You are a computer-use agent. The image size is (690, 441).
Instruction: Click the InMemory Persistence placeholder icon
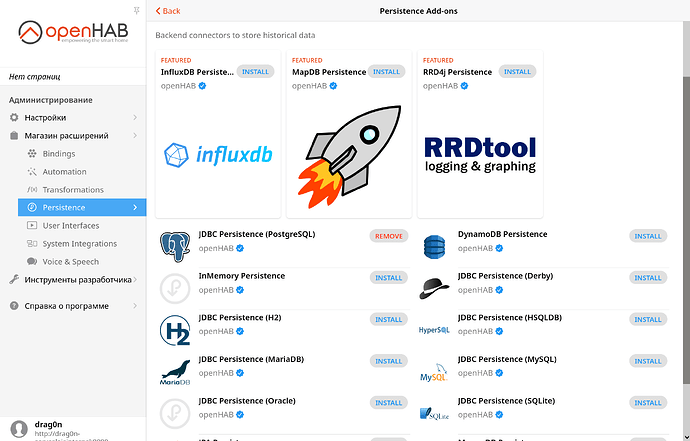point(175,289)
